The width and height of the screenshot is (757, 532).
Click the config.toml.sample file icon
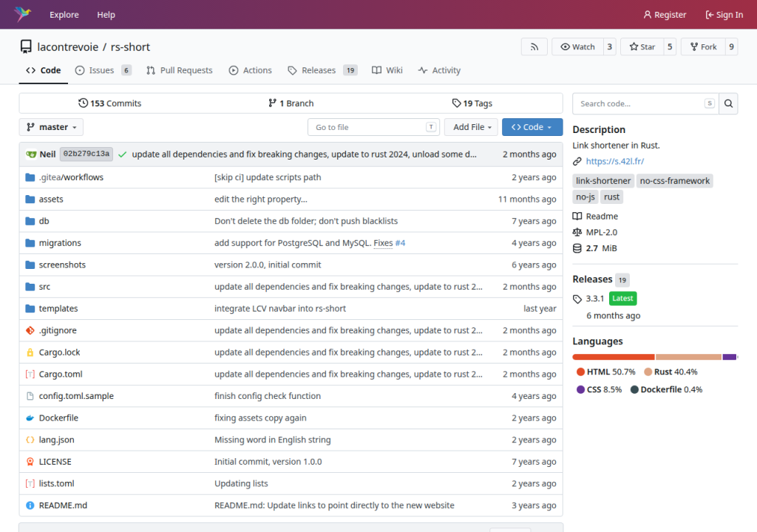pos(30,396)
